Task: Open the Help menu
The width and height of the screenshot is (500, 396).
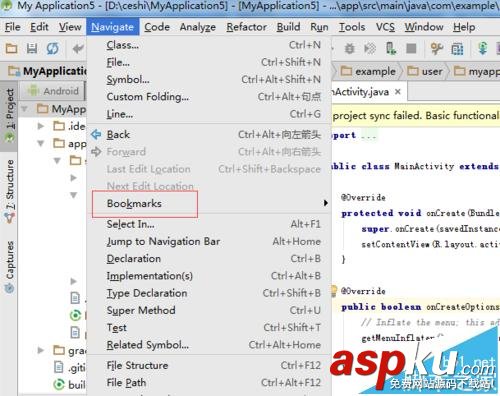Action: [464, 27]
